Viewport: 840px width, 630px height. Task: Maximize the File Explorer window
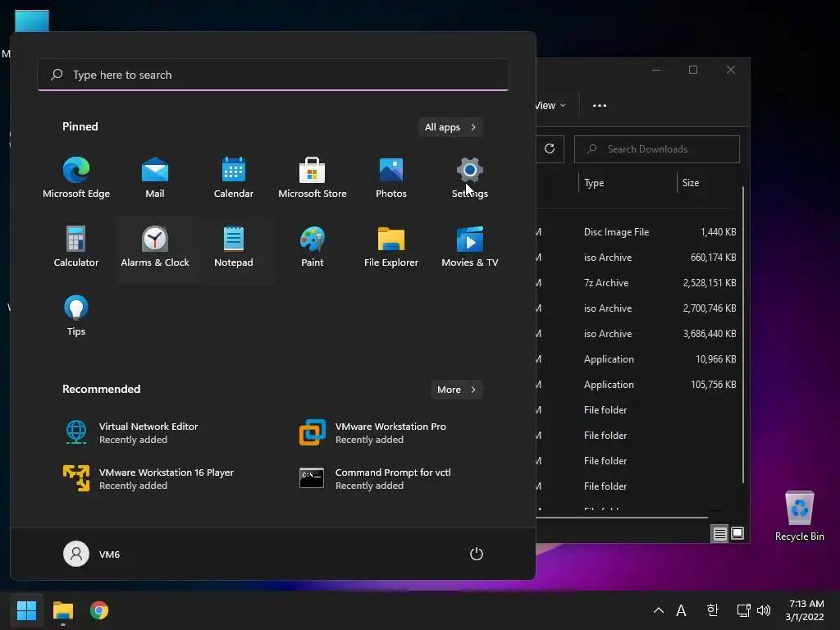pyautogui.click(x=693, y=71)
